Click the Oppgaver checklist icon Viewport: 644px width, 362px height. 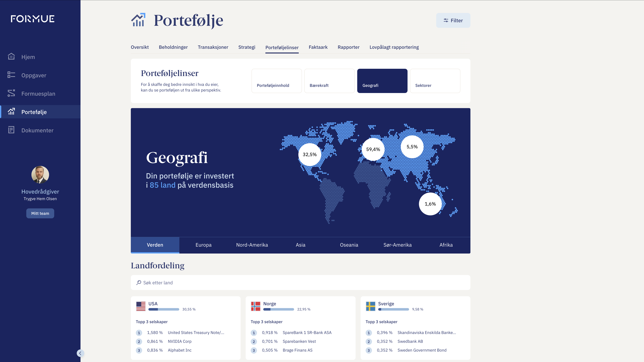(x=11, y=75)
